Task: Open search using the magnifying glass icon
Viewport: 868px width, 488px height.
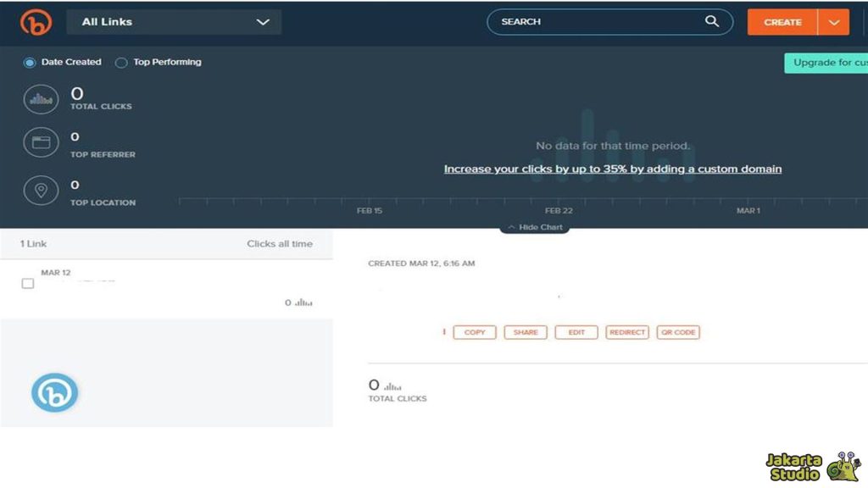Action: coord(712,21)
